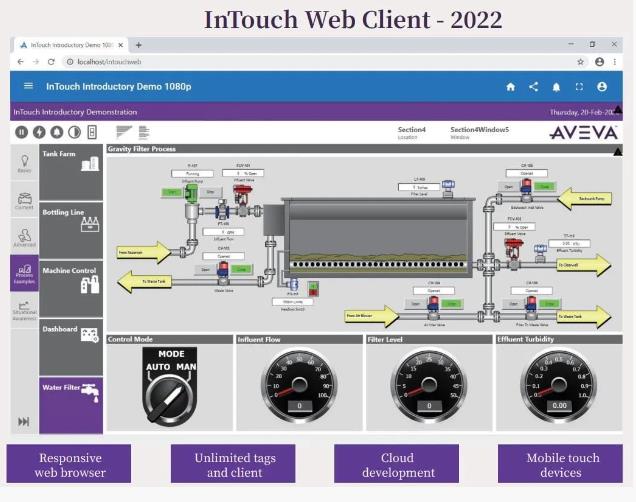Go back in the browser
The image size is (636, 502).
pyautogui.click(x=20, y=62)
